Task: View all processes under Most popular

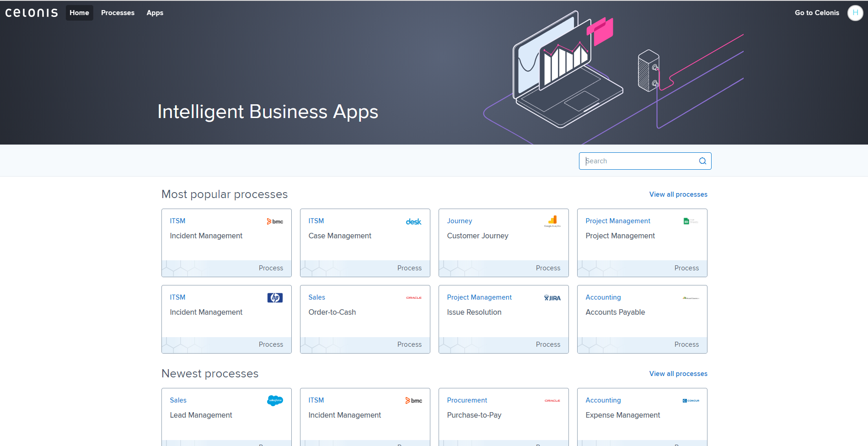Action: [x=678, y=194]
